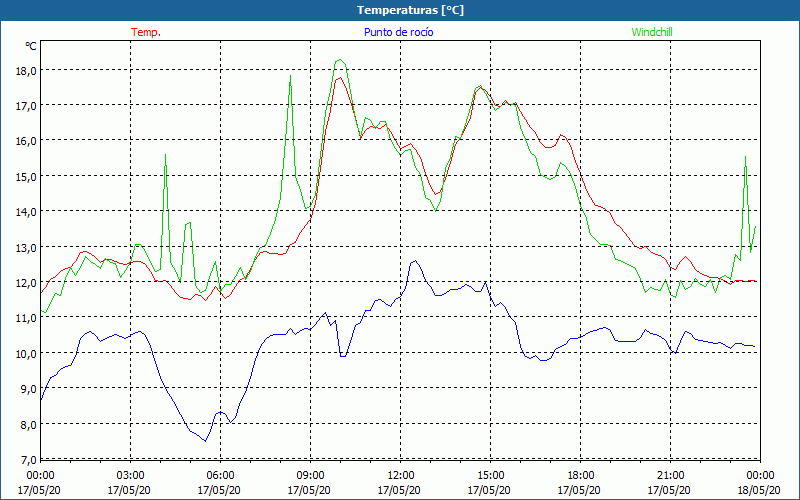This screenshot has width=800, height=500.
Task: Click the 10,0 y-axis value
Action: point(26,354)
